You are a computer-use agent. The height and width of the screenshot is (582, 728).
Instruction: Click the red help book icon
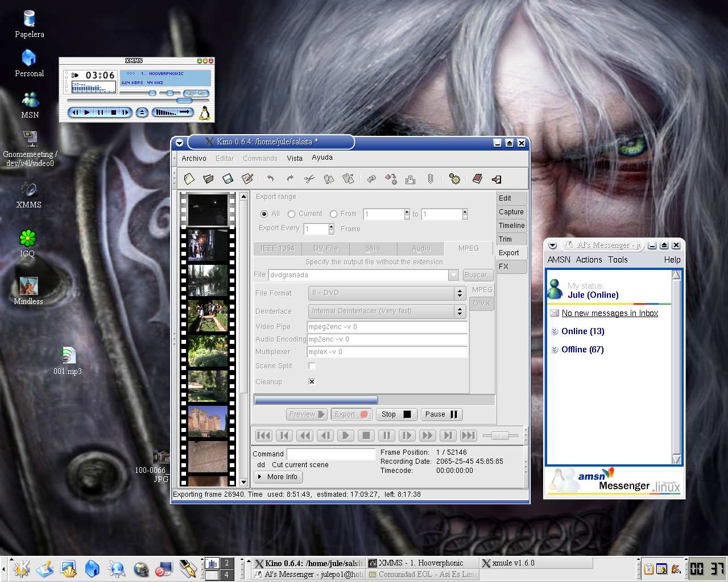477,179
